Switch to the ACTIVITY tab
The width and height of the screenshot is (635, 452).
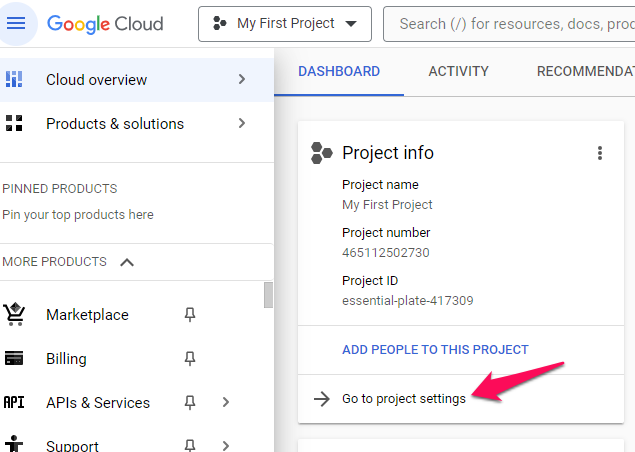click(458, 72)
